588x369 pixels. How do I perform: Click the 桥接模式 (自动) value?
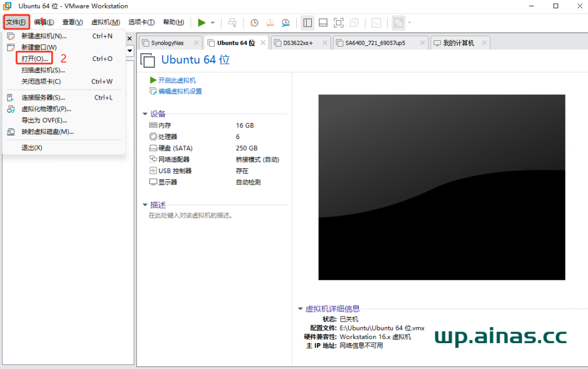click(258, 160)
